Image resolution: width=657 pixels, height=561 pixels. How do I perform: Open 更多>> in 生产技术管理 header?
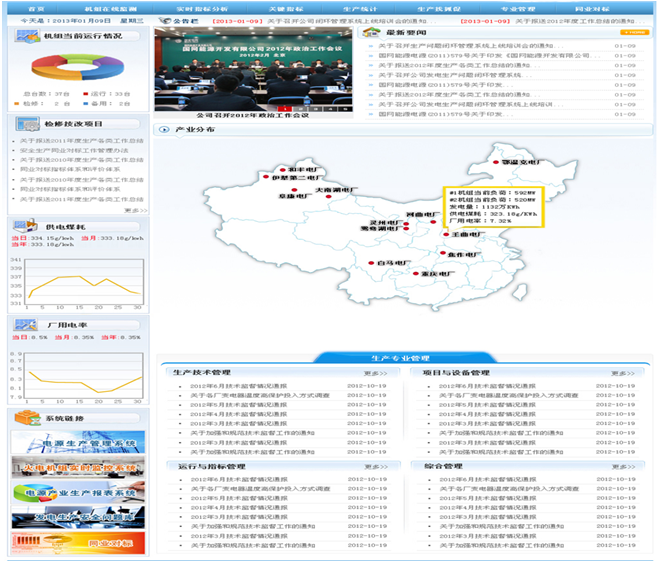pyautogui.click(x=375, y=373)
